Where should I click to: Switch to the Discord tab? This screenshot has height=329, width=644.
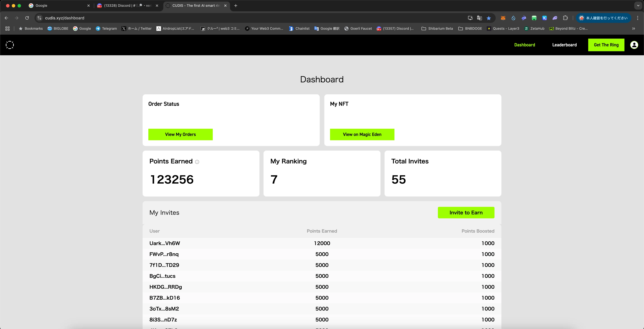(128, 5)
